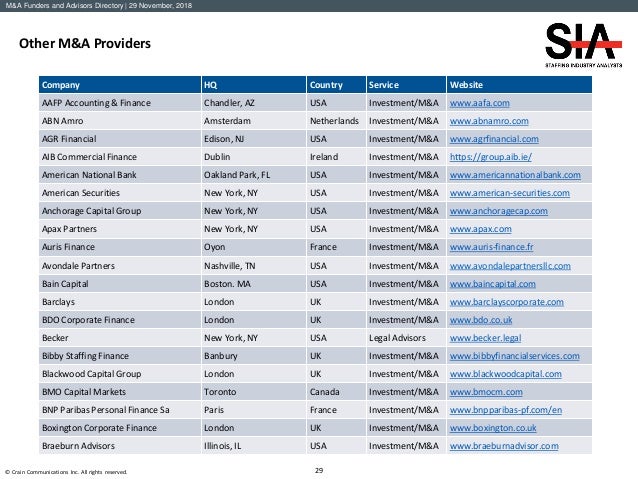Select 'BNP Paribas Personal Finance Sa' cell
This screenshot has width=638, height=479.
(x=120, y=410)
